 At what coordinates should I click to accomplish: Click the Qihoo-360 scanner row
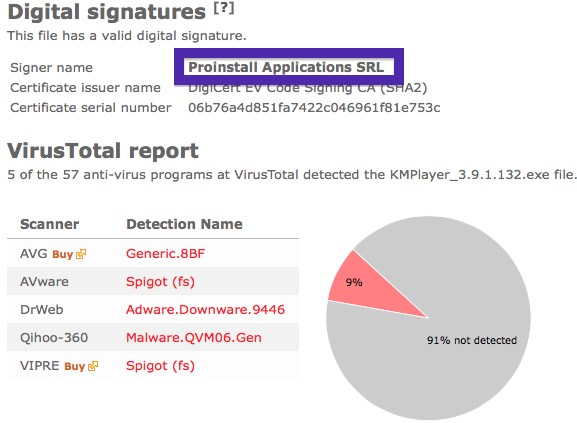tap(153, 337)
